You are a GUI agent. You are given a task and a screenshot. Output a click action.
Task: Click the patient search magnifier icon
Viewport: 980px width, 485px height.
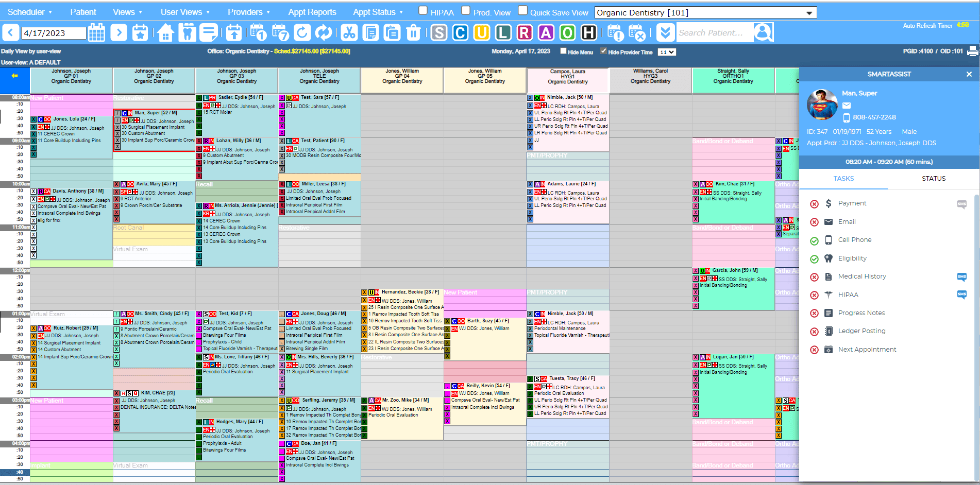click(763, 33)
